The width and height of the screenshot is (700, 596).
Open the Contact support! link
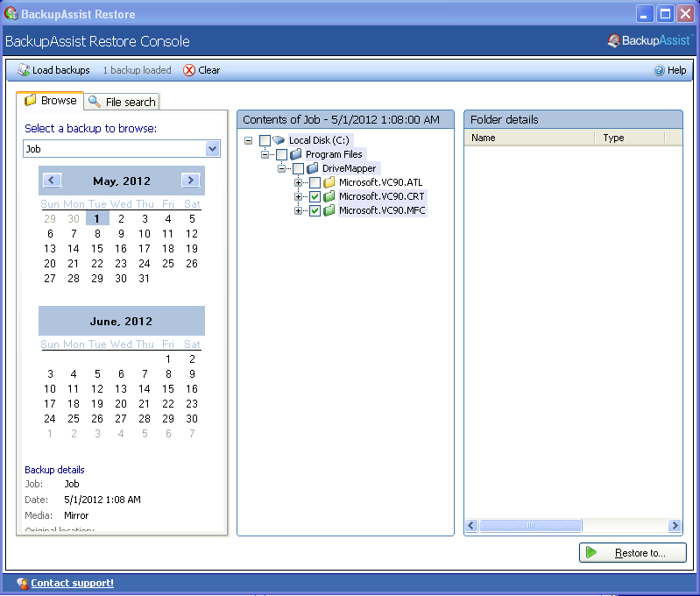tap(72, 583)
